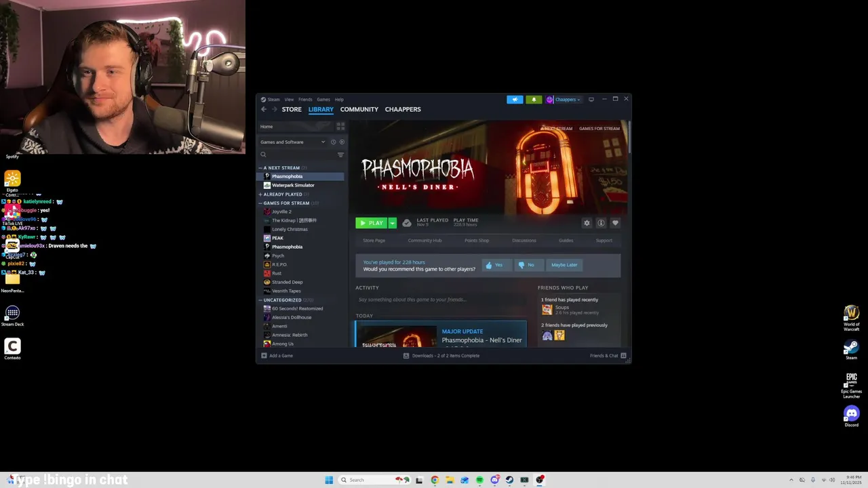The height and width of the screenshot is (488, 868).
Task: Open the LIBRARY tab
Action: (321, 109)
